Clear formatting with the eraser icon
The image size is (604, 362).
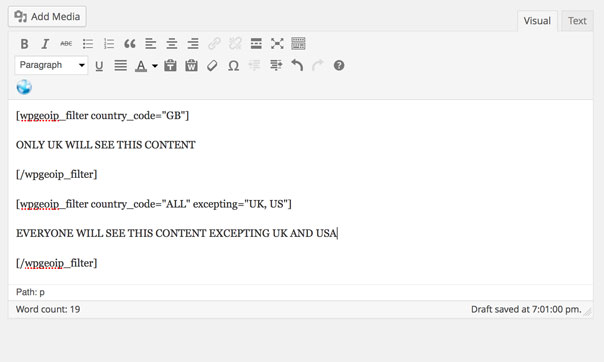point(212,66)
